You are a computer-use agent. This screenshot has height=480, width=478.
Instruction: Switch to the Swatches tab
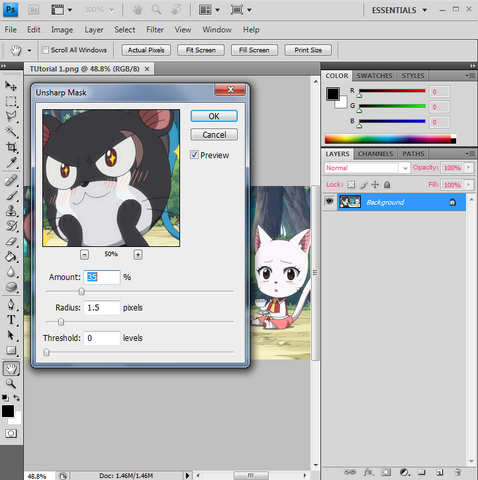tap(374, 76)
